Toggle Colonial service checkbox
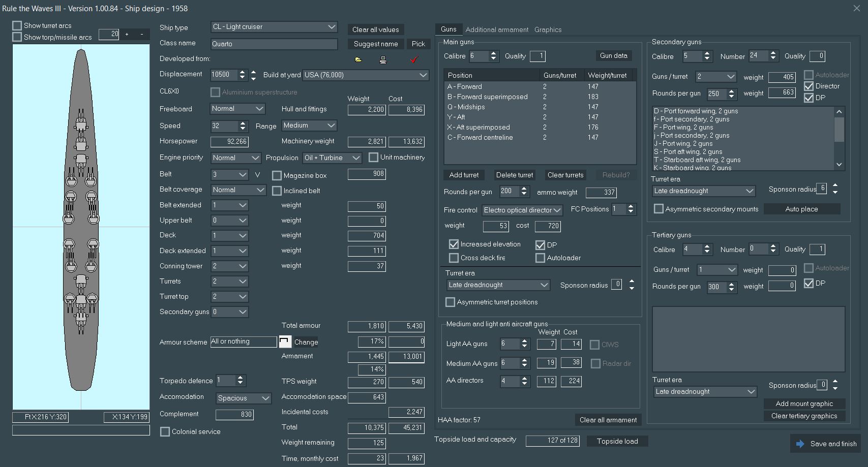 (x=165, y=431)
